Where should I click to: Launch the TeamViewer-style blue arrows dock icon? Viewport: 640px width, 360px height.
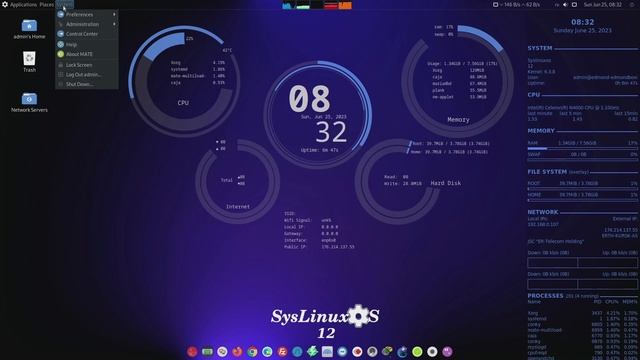pos(342,351)
